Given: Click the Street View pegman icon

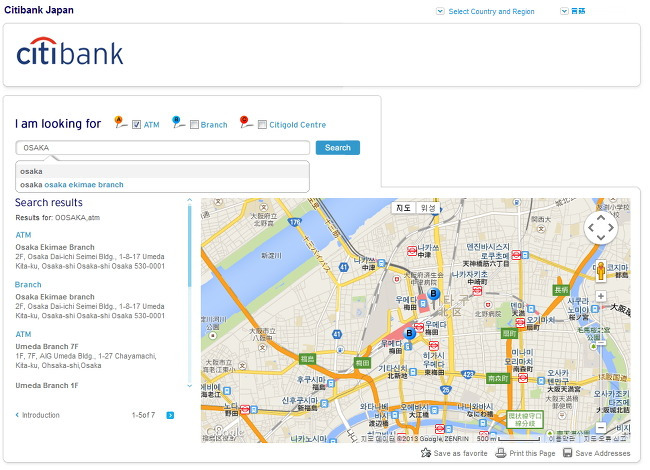Looking at the screenshot, I should click(601, 271).
